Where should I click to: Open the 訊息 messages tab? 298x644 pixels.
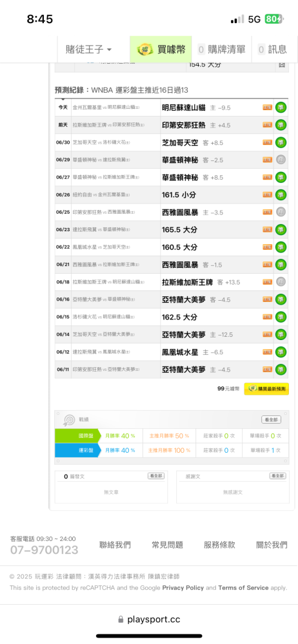272,50
